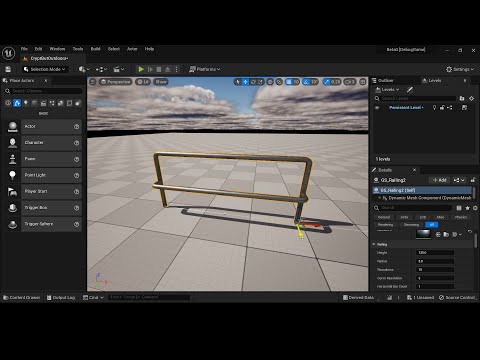Open the Actor menu

click(132, 49)
